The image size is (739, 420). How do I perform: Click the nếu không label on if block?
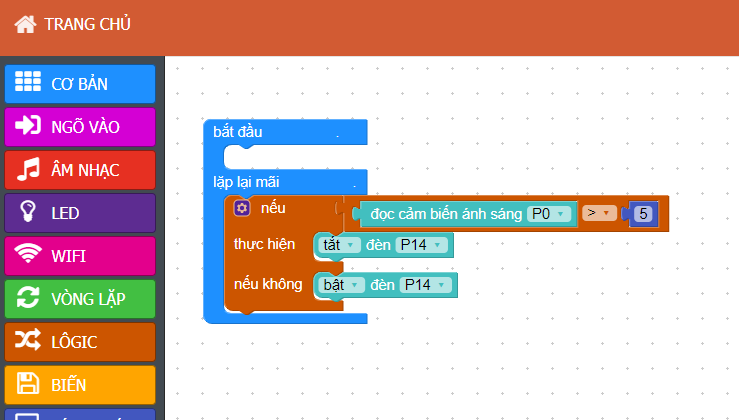tap(268, 284)
